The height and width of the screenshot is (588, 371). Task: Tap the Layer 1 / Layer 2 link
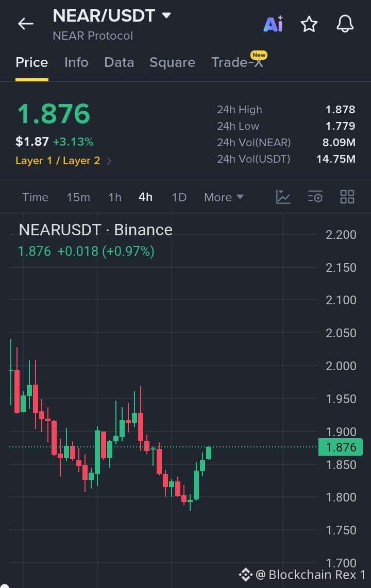(58, 161)
